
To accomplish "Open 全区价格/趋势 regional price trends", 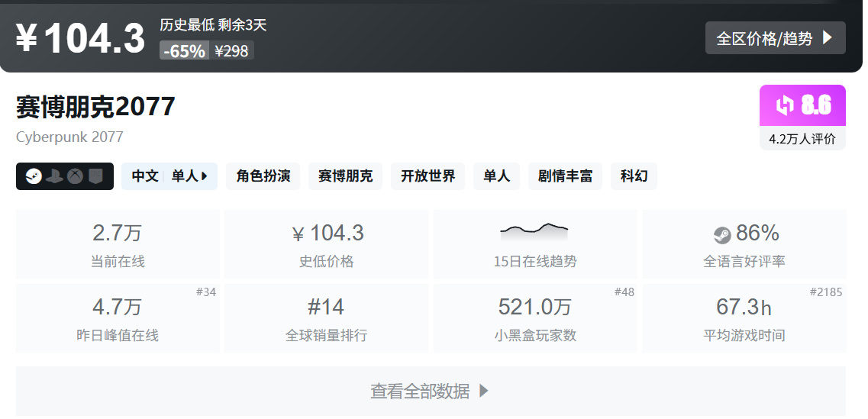I will (x=775, y=37).
